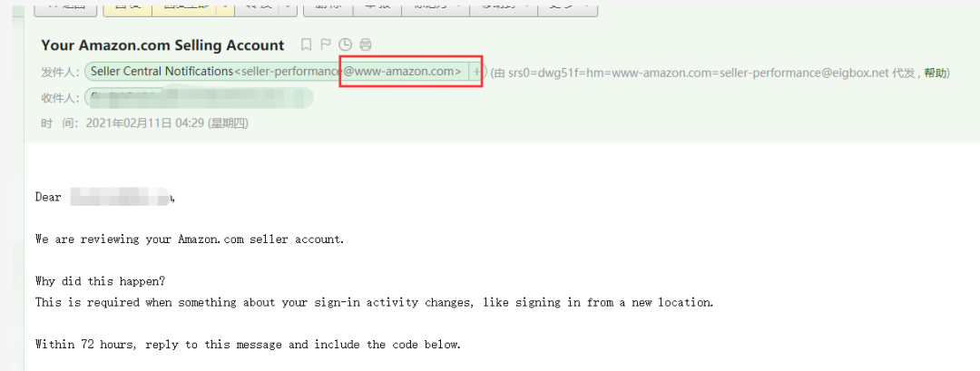
Task: Click the bookmark tag icon beside the subject
Action: coord(306,44)
